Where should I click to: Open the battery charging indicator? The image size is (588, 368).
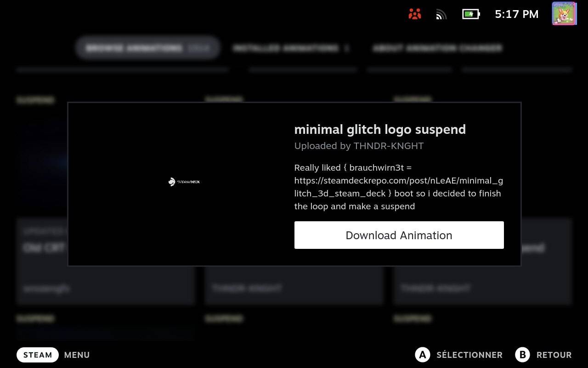[471, 14]
